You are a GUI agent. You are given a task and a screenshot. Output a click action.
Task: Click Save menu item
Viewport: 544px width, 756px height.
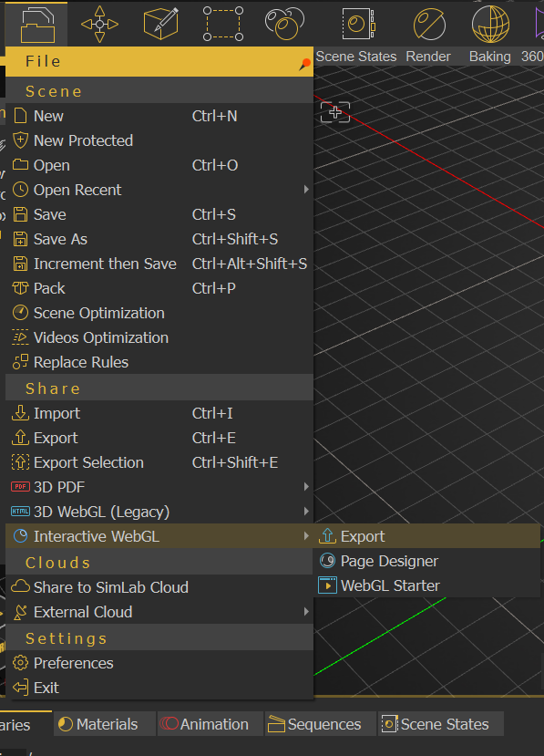tap(159, 214)
